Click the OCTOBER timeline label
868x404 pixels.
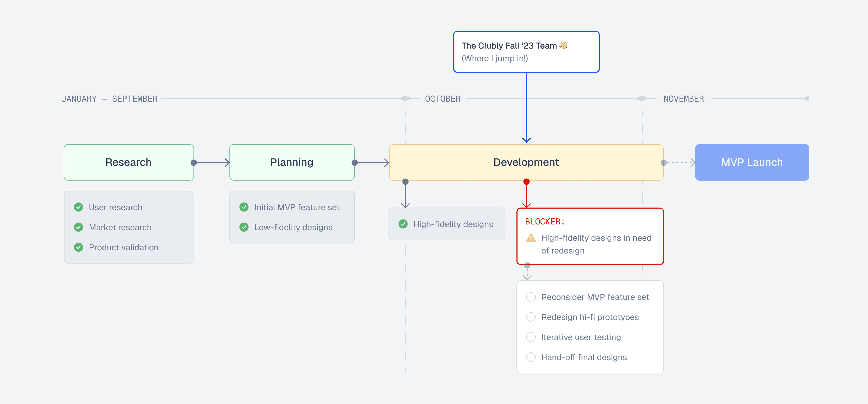click(x=442, y=99)
